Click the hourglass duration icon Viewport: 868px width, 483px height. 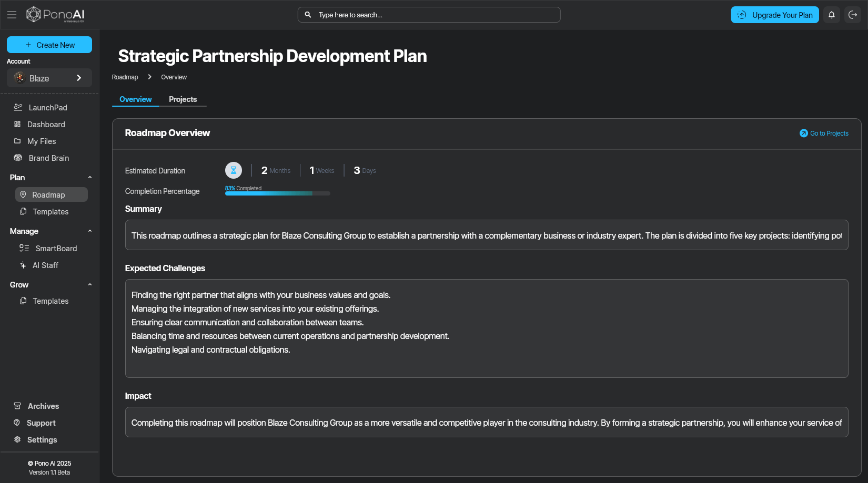pos(234,170)
